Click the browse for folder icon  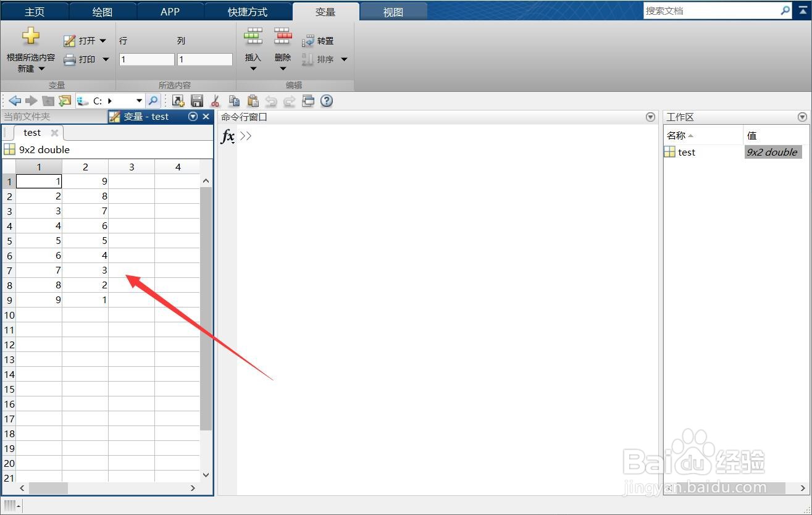point(65,101)
